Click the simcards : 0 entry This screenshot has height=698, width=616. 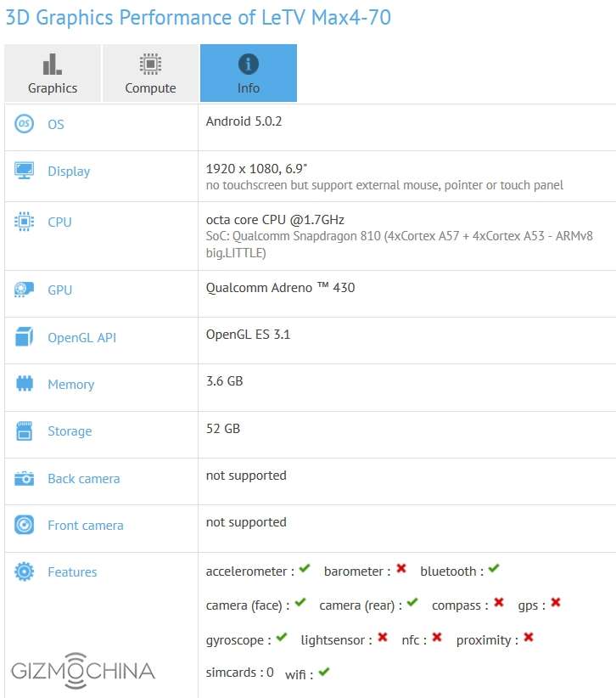(x=240, y=673)
